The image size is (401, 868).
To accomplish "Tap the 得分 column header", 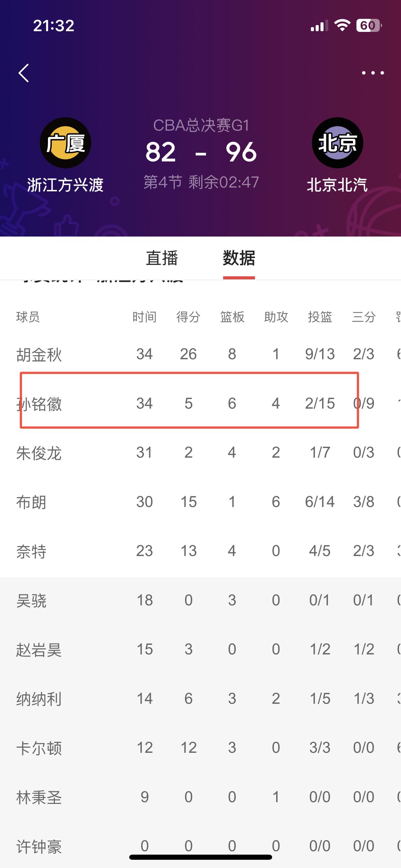I will coord(188,317).
